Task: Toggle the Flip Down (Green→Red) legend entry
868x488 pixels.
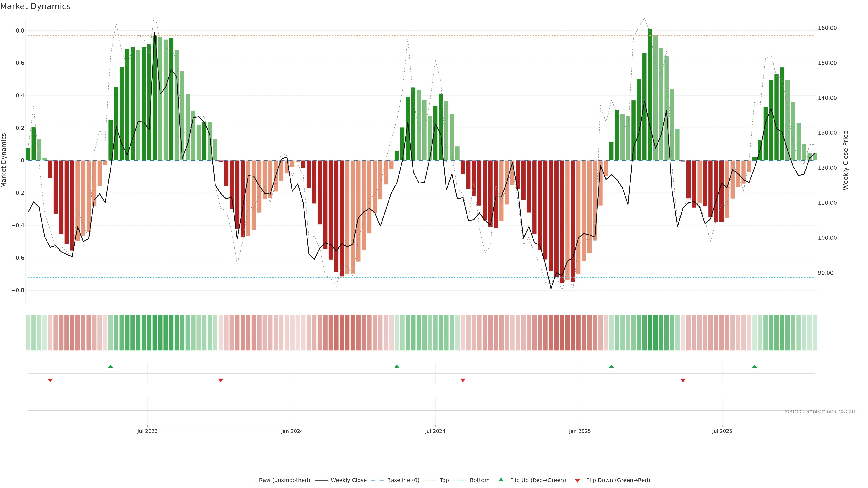Action: click(618, 480)
